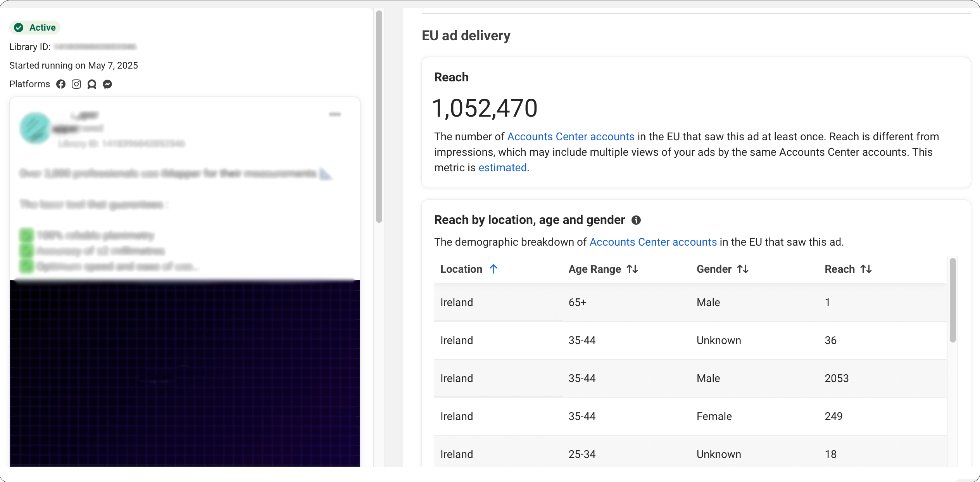Click the checkmark icon in the Active badge
The height and width of the screenshot is (482, 980).
click(19, 27)
